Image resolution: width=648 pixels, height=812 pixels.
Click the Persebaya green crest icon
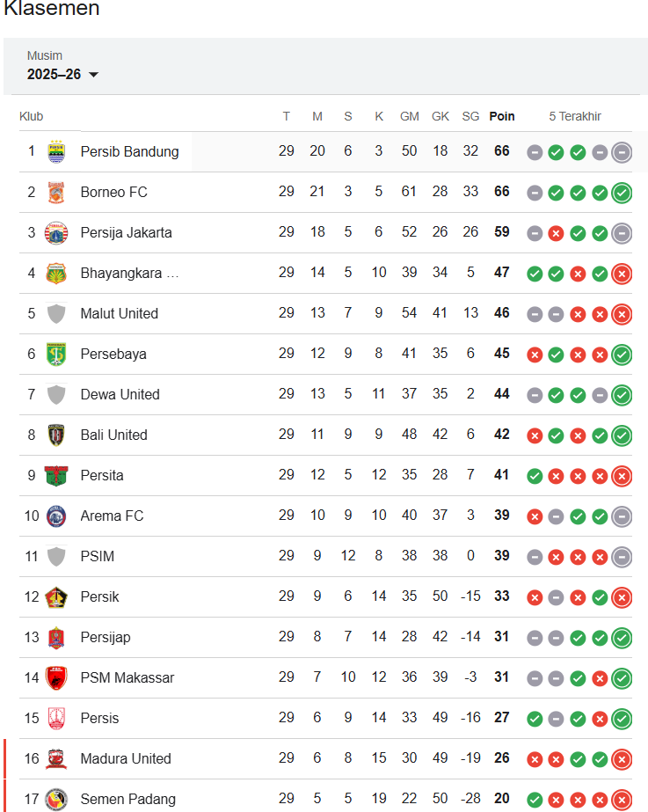click(x=56, y=354)
